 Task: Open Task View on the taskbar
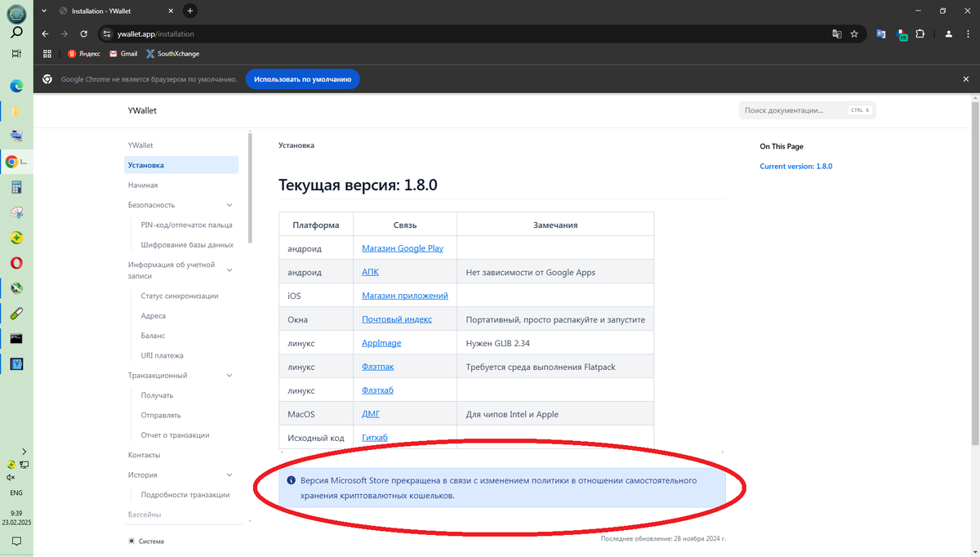pos(16,54)
